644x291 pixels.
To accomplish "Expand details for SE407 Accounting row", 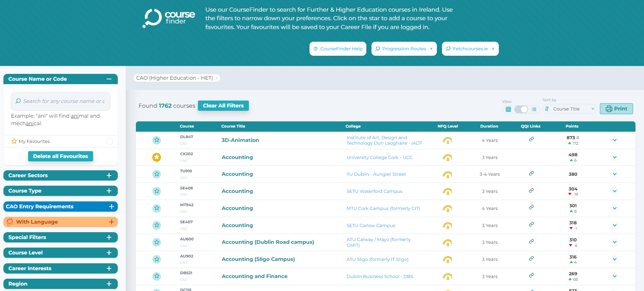I will point(615,225).
